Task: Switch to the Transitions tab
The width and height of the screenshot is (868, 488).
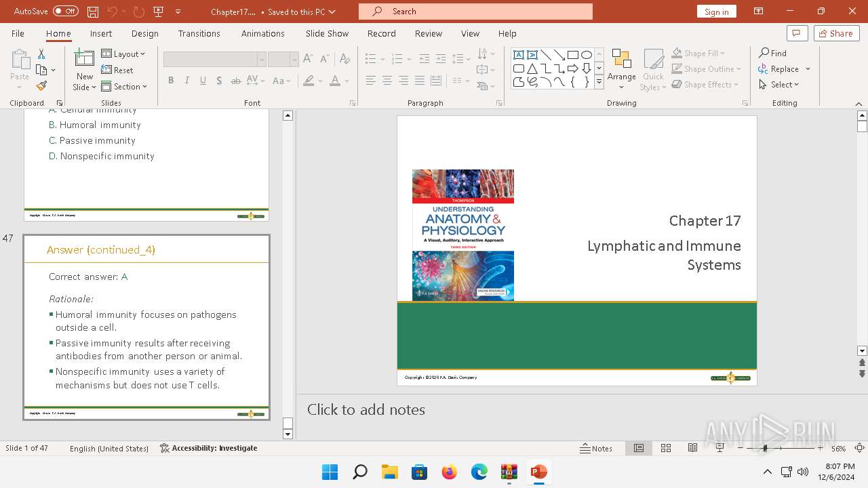Action: [x=199, y=33]
